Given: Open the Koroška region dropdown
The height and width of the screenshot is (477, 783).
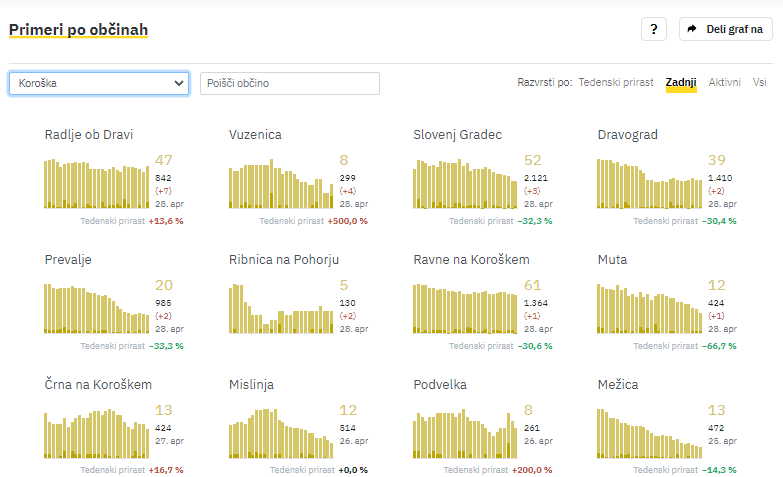Looking at the screenshot, I should click(x=98, y=83).
